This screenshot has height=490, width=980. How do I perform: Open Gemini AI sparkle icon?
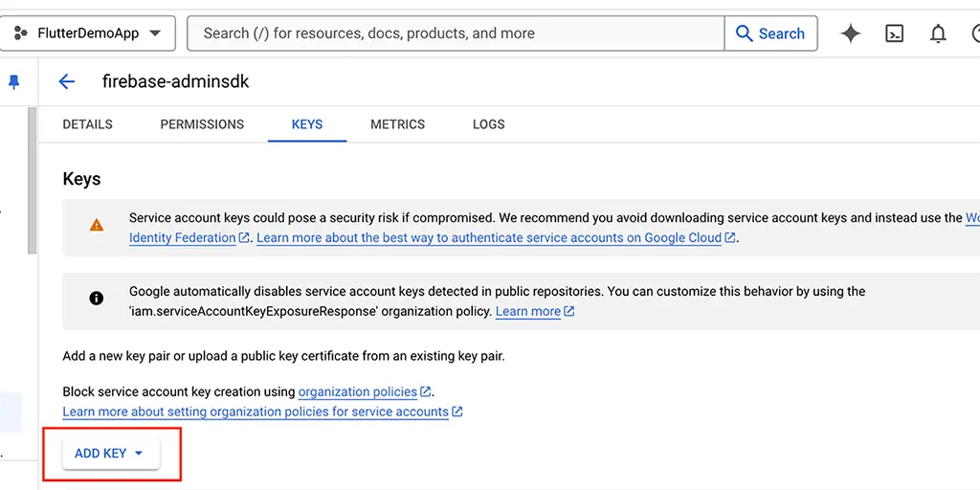click(x=851, y=33)
